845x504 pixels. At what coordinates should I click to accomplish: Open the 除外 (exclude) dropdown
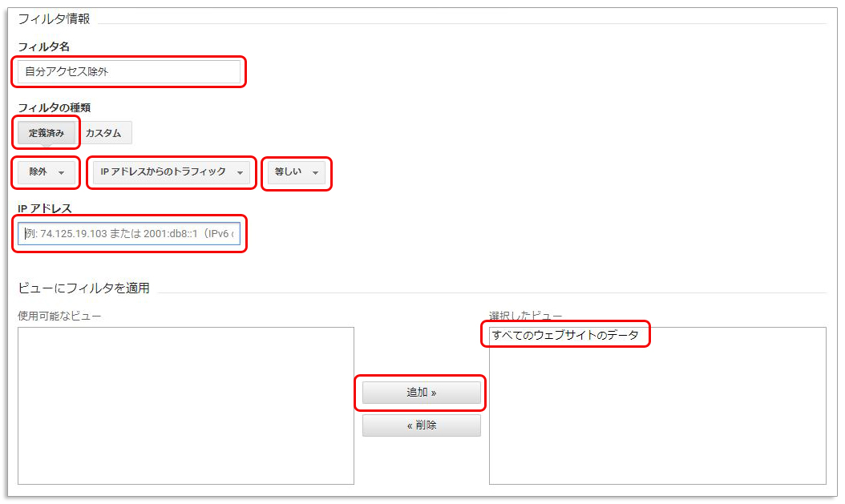click(44, 172)
